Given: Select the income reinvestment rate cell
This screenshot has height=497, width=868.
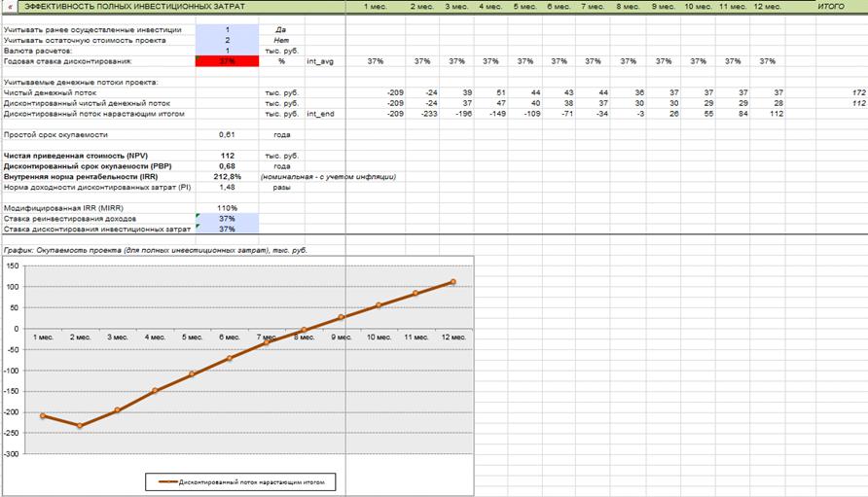Looking at the screenshot, I should coord(227,219).
